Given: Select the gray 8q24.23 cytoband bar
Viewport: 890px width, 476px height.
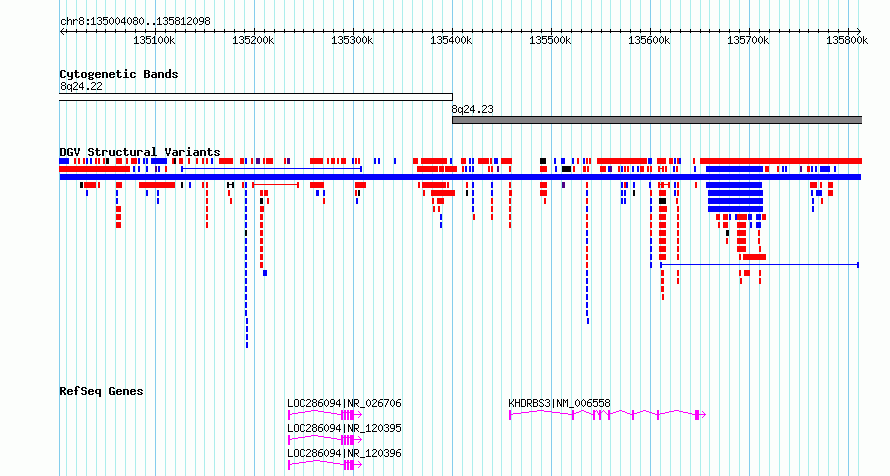Looking at the screenshot, I should pos(657,120).
